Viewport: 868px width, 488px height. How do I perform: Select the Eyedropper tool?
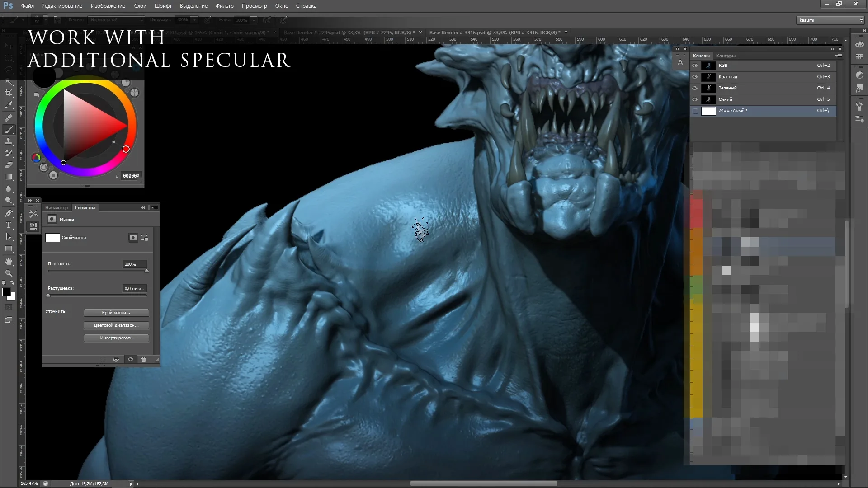click(x=9, y=105)
